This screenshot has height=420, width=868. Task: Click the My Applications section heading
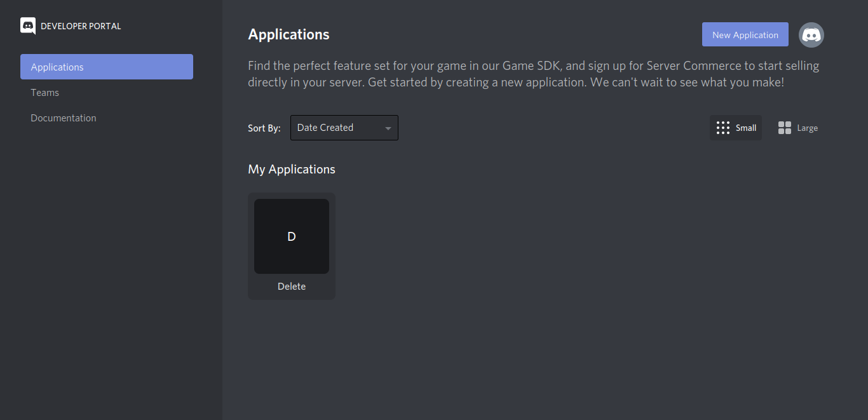pos(292,170)
